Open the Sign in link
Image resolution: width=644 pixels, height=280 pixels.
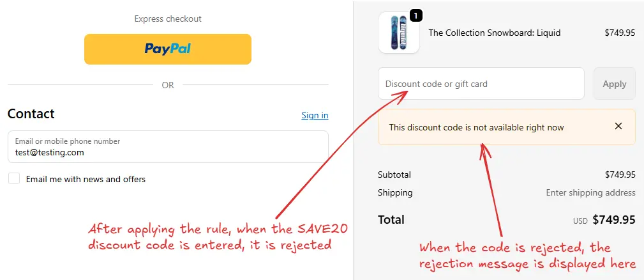tap(315, 115)
